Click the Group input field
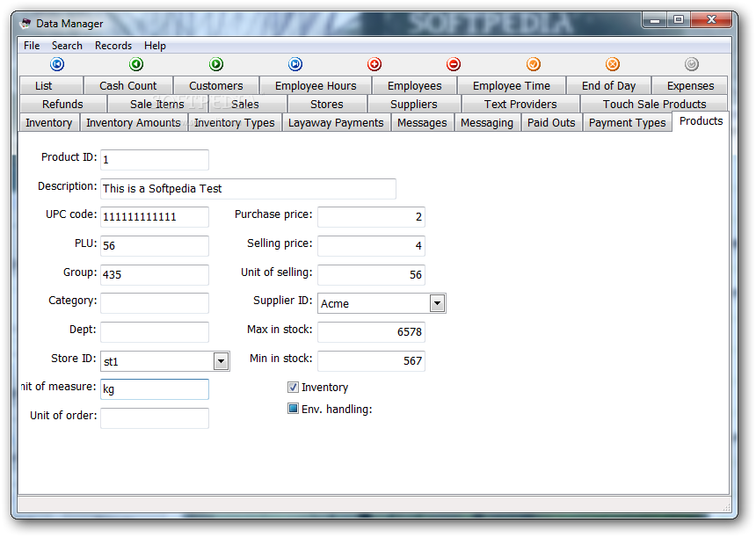 tap(155, 274)
